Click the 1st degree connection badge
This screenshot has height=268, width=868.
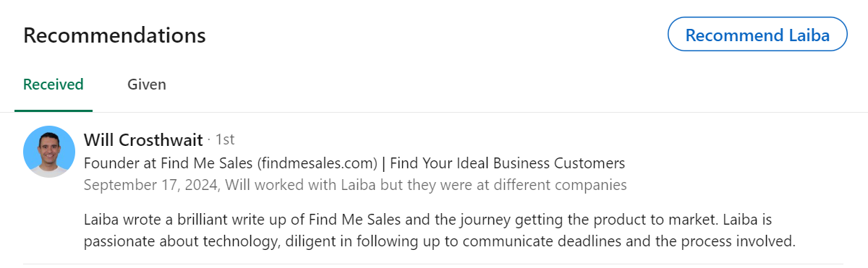coord(225,139)
